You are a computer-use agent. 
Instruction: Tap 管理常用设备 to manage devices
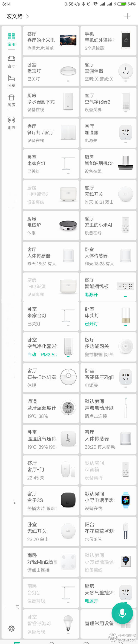99,623
